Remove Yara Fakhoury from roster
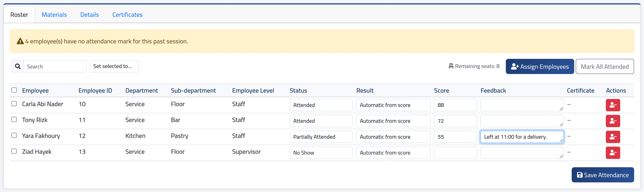The height and width of the screenshot is (192, 644). click(x=613, y=137)
